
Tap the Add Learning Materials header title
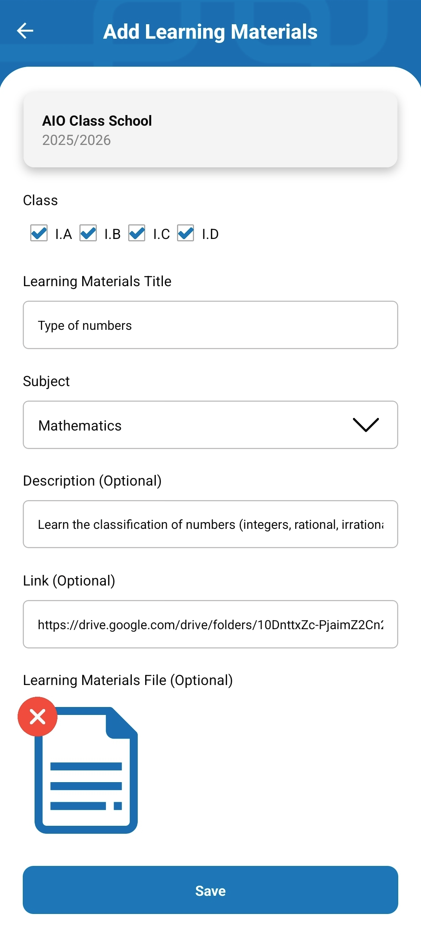pos(210,32)
